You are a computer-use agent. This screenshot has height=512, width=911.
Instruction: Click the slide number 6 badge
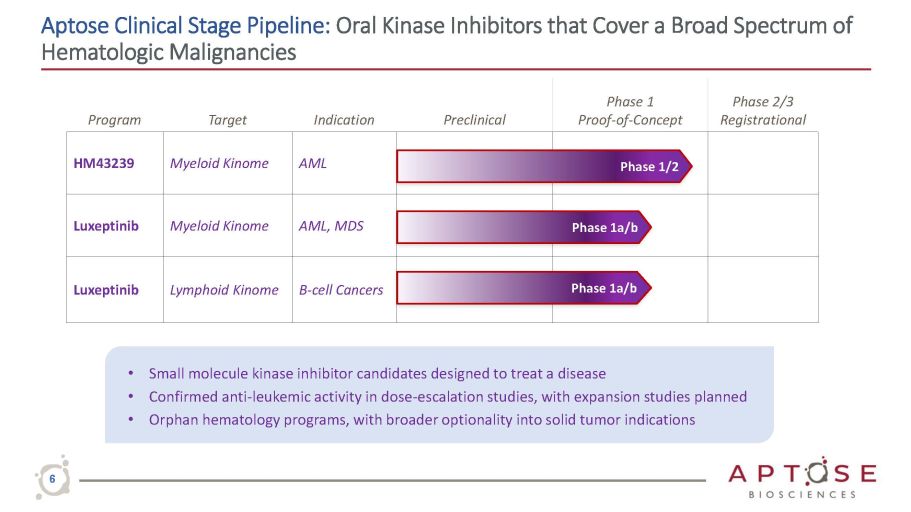tap(52, 480)
